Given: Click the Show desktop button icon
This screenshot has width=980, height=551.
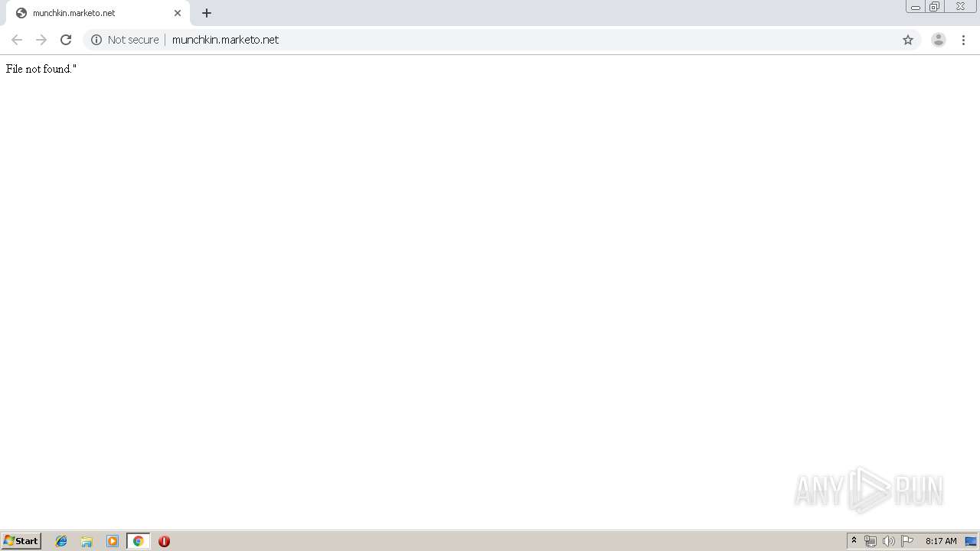Looking at the screenshot, I should 971,541.
